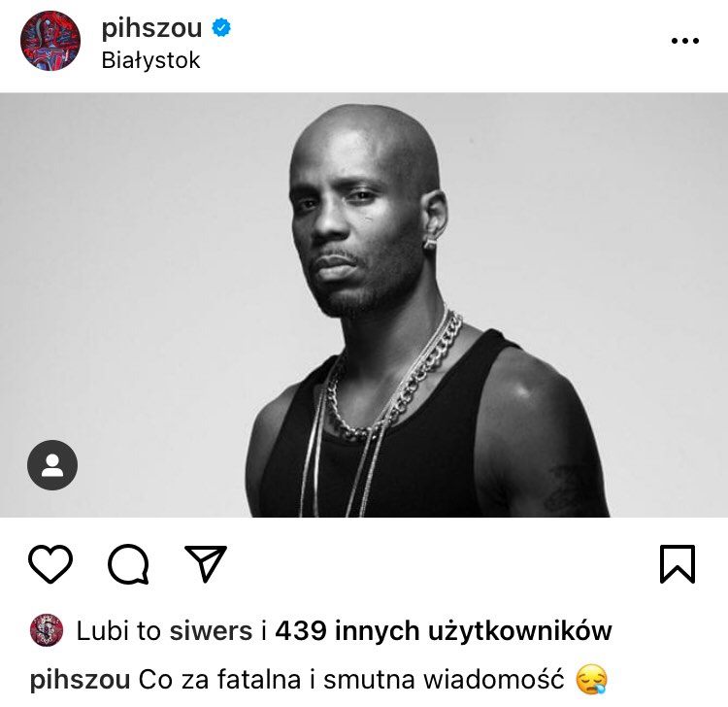
Task: Open pihszou's round profile picture
Action: [50, 41]
